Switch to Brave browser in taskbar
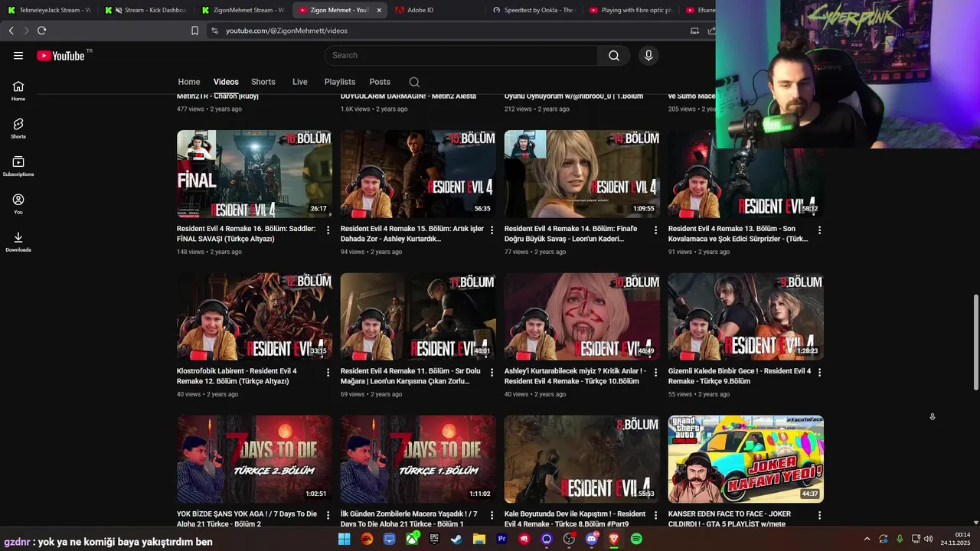This screenshot has height=551, width=980. [614, 539]
